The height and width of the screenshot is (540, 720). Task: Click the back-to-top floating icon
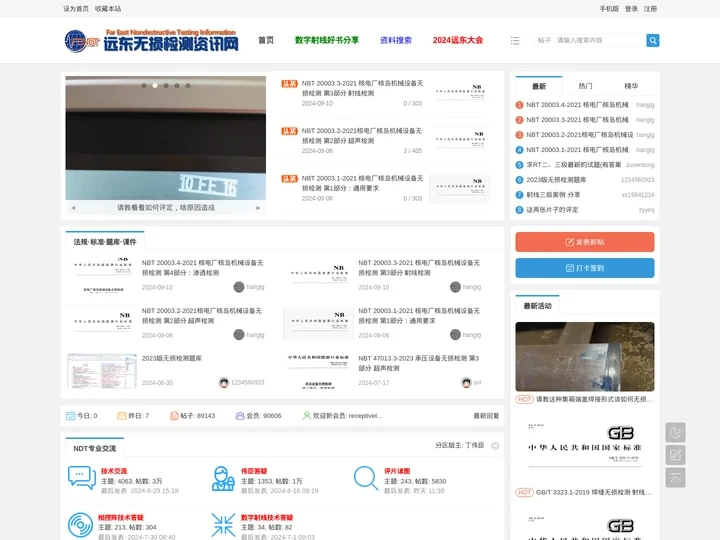tap(675, 478)
